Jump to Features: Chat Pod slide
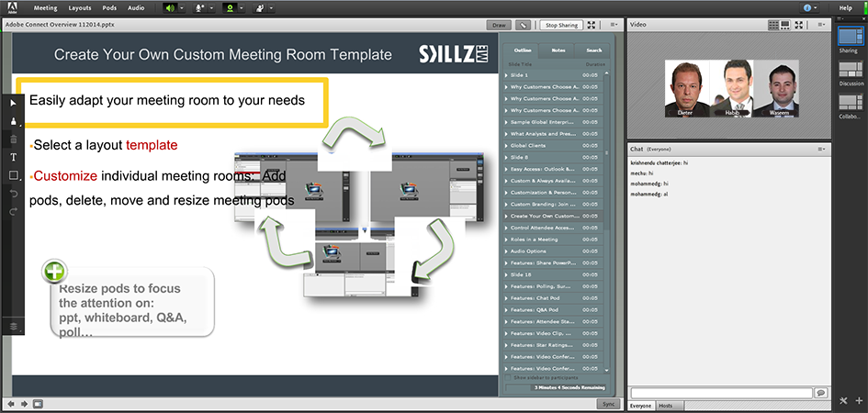868x413 pixels. [553, 298]
